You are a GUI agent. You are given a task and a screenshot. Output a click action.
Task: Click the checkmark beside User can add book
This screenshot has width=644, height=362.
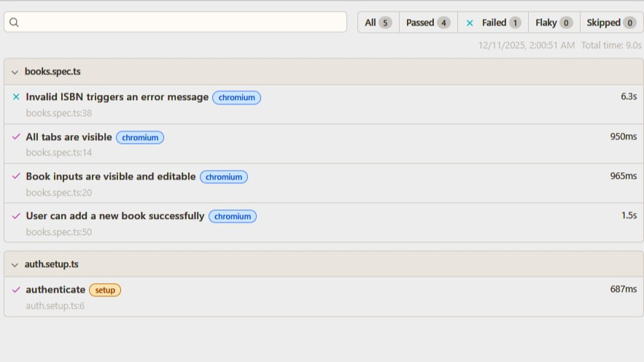coord(16,216)
